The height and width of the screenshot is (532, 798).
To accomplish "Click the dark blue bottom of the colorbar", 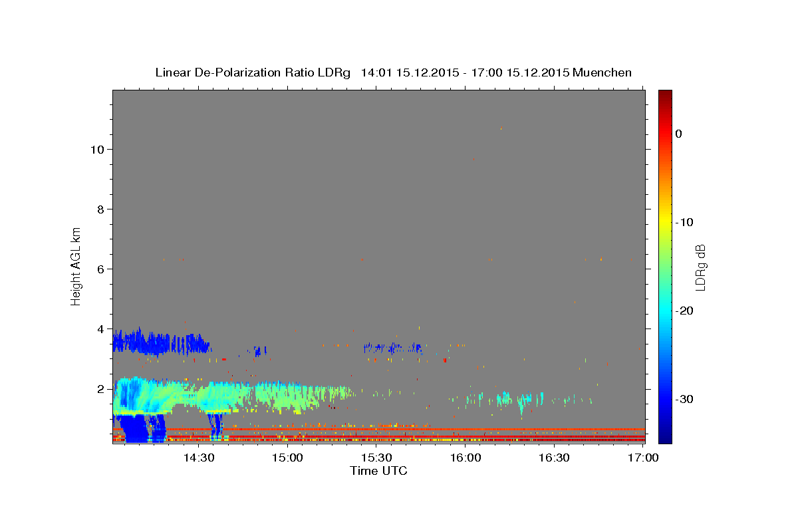I will (x=665, y=436).
